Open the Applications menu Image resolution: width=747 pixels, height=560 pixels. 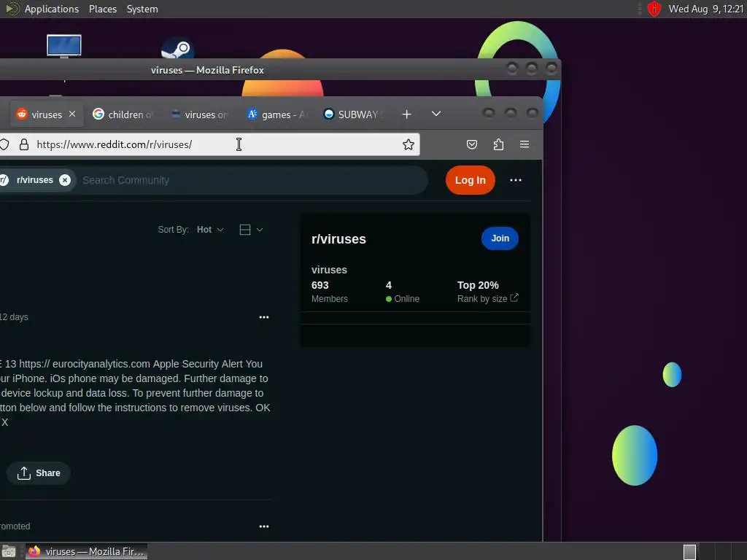click(52, 9)
